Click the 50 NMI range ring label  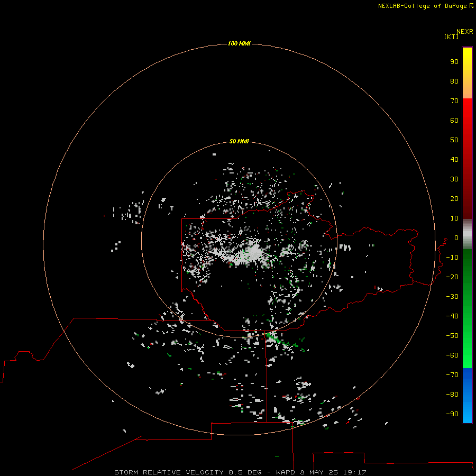tap(239, 141)
